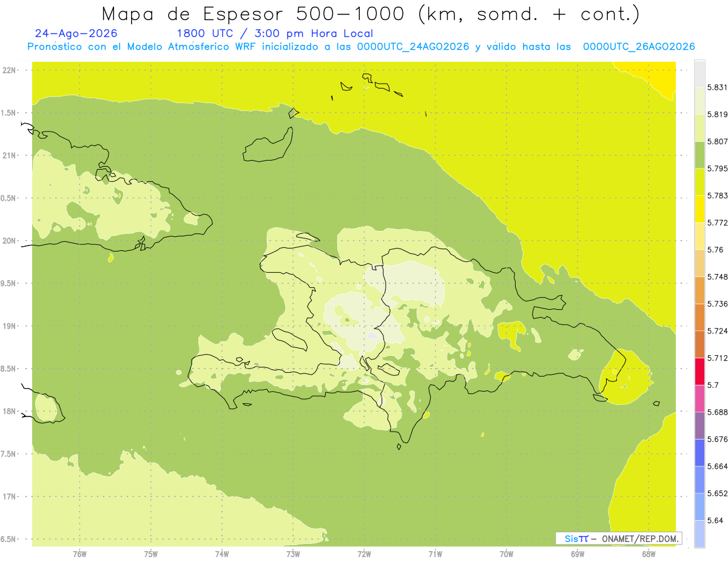Click the '1800 UTC / 3:00 pm Hora Local' text
This screenshot has height=562, width=728.
(275, 34)
